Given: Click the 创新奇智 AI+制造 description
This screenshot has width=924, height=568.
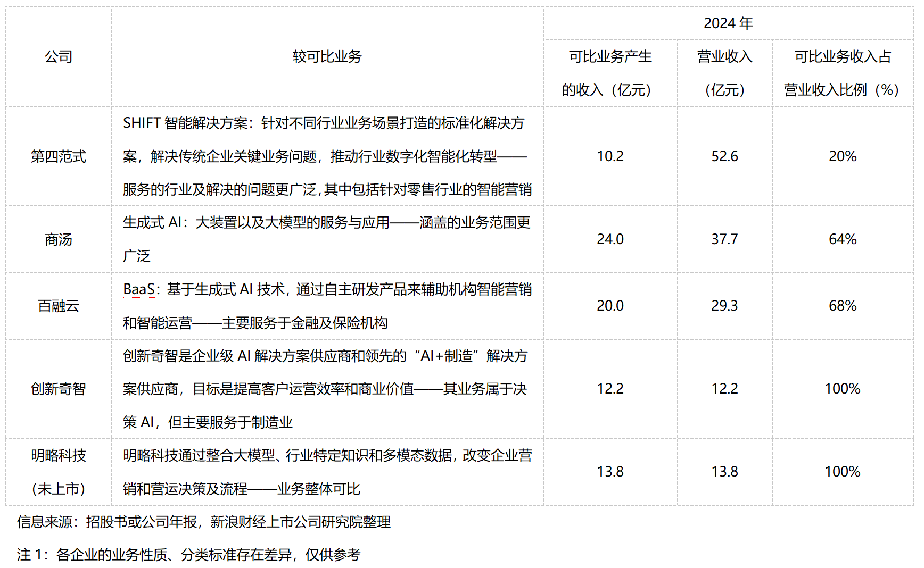Looking at the screenshot, I should click(327, 389).
